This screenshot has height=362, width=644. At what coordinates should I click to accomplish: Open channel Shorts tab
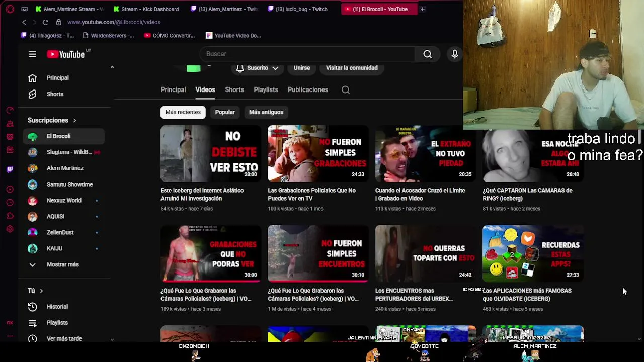pos(234,90)
